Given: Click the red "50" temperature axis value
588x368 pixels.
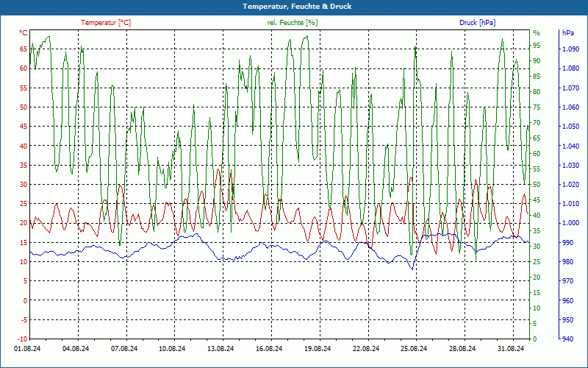Looking at the screenshot, I should (24, 107).
